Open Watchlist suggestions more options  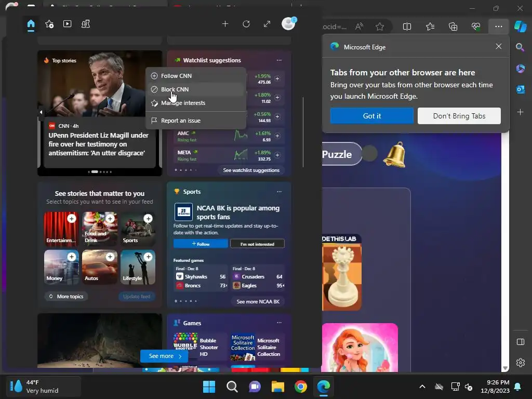click(279, 60)
